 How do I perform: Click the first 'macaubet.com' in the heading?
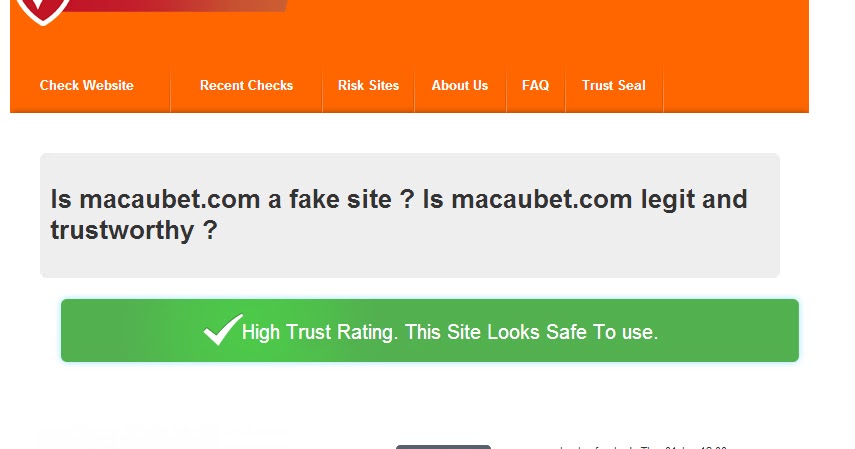(x=170, y=199)
